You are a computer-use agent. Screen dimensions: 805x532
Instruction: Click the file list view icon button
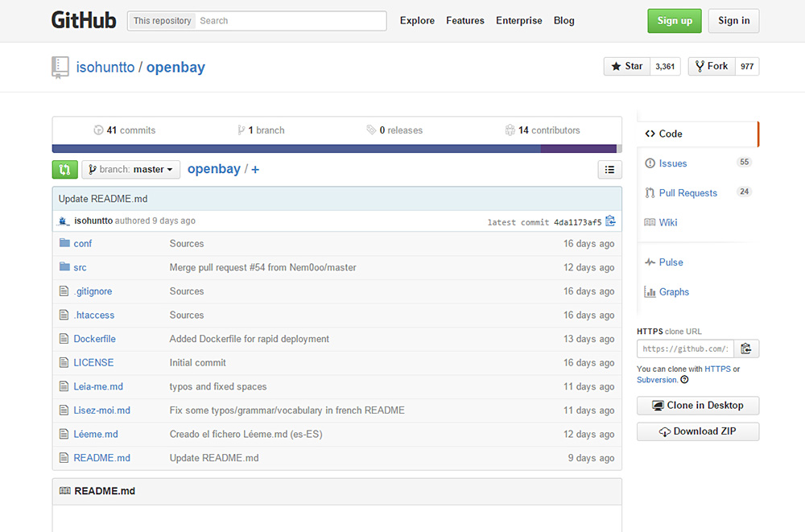coord(609,170)
